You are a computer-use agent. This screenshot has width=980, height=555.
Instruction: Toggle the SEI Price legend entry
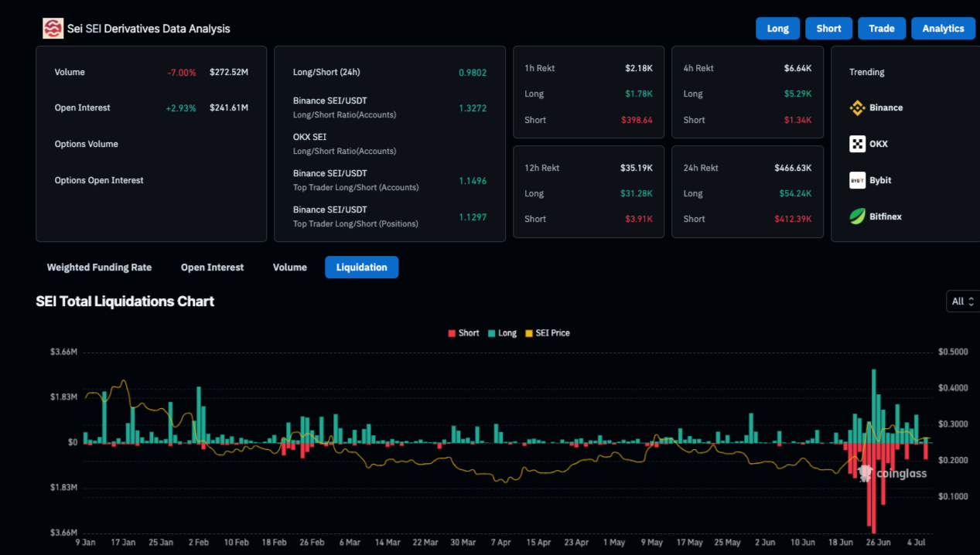(x=547, y=333)
